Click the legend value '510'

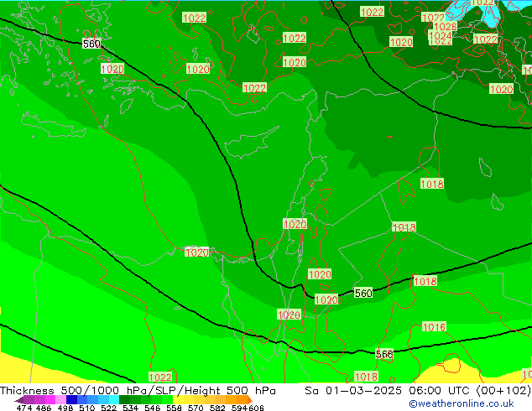click(x=87, y=408)
